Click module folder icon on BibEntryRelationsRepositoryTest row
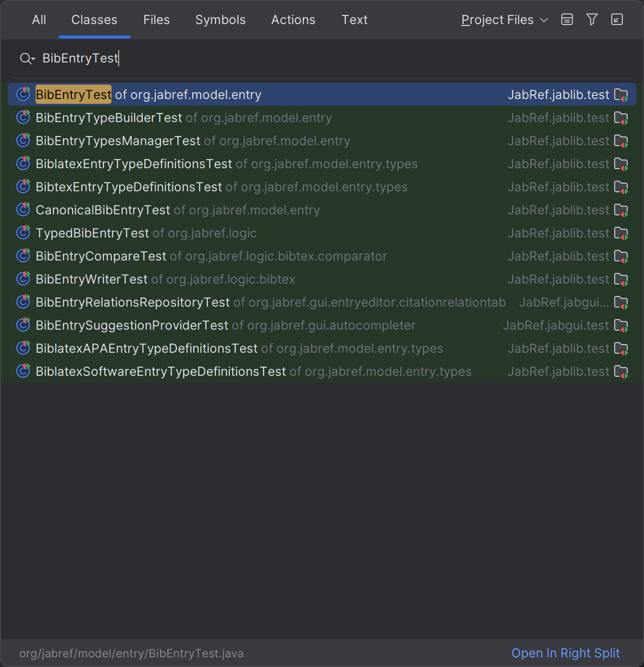This screenshot has width=644, height=667. [621, 303]
